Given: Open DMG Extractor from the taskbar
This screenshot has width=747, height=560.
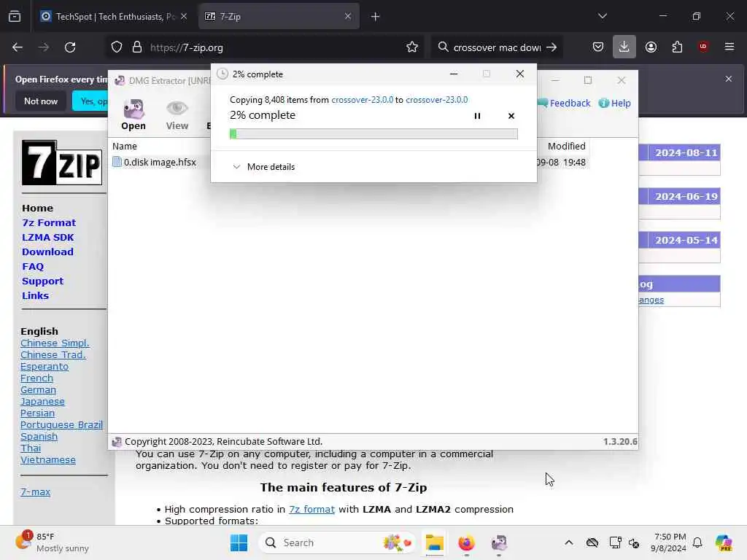Looking at the screenshot, I should (499, 542).
